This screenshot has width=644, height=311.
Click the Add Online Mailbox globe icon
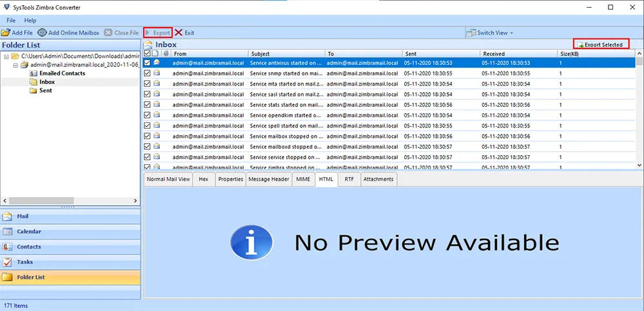[43, 32]
